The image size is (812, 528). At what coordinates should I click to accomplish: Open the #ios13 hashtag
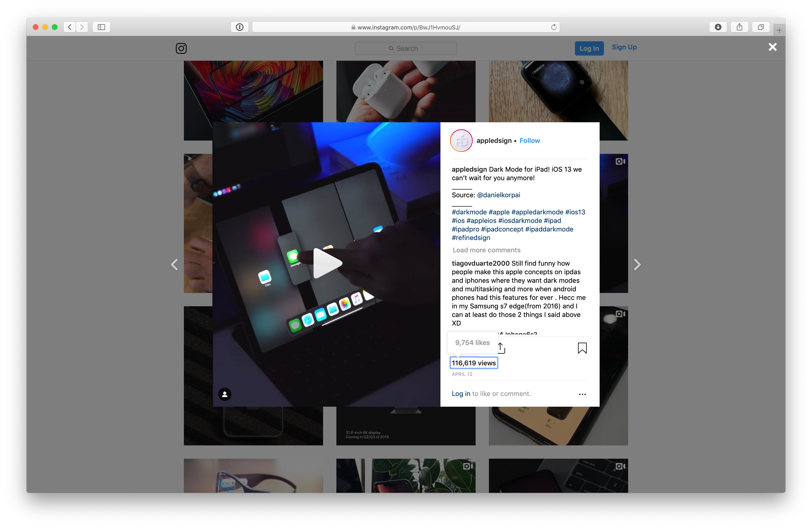(x=575, y=212)
